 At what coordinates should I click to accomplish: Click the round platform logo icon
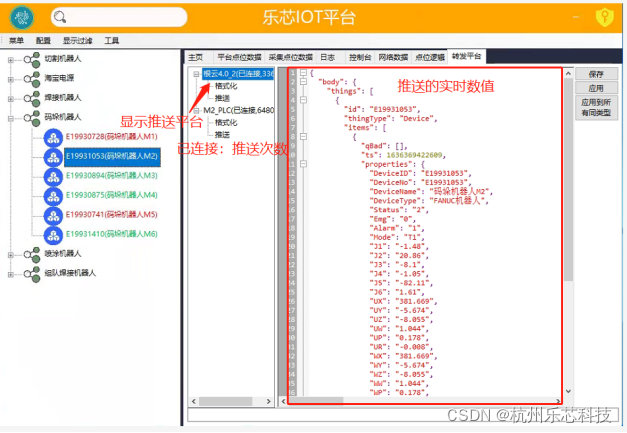tap(22, 18)
